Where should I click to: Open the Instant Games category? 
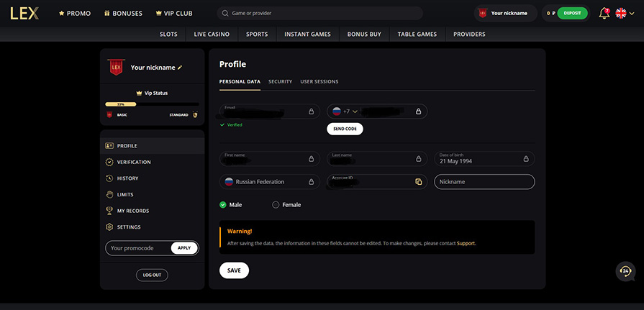[x=308, y=35]
